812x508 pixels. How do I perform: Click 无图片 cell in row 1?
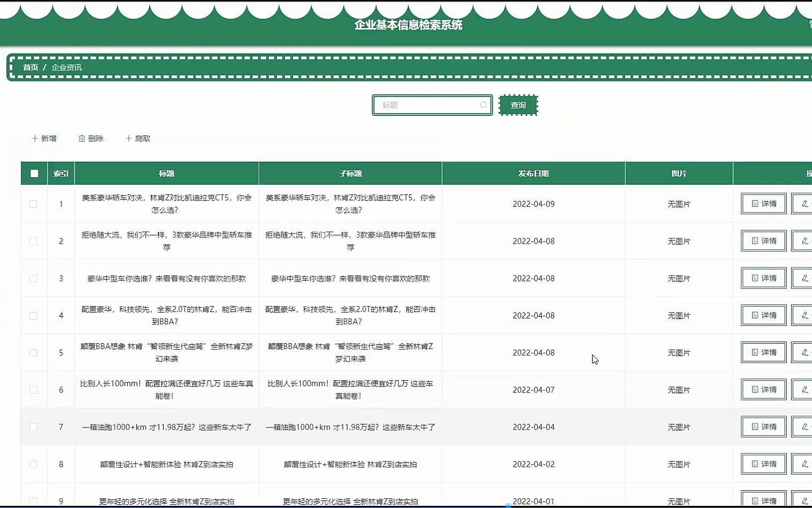tap(679, 204)
